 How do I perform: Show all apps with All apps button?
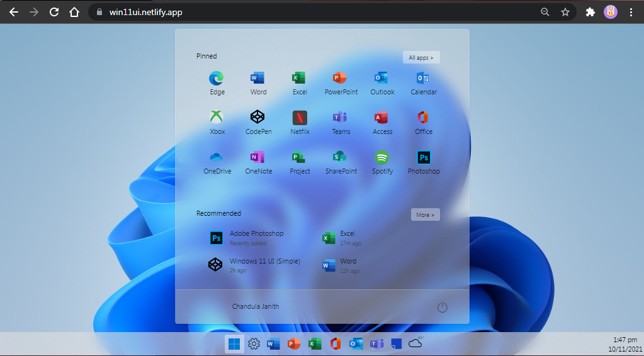(x=421, y=57)
